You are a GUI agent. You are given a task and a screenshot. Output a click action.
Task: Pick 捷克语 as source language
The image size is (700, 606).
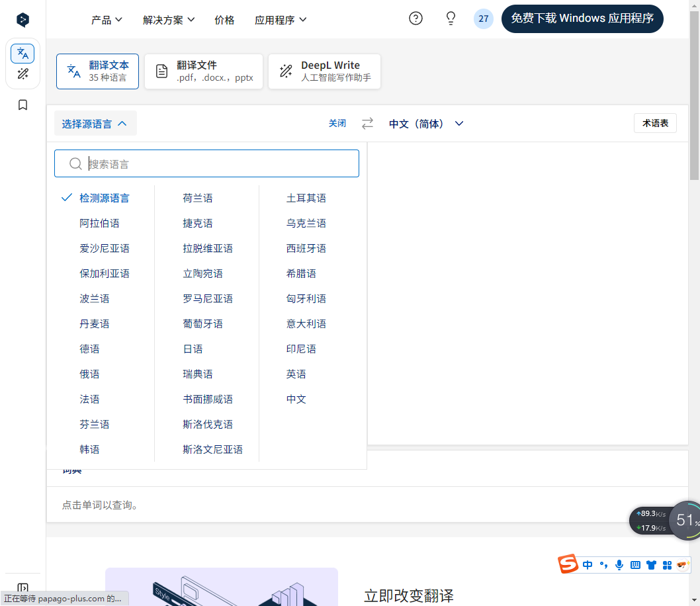pyautogui.click(x=198, y=223)
